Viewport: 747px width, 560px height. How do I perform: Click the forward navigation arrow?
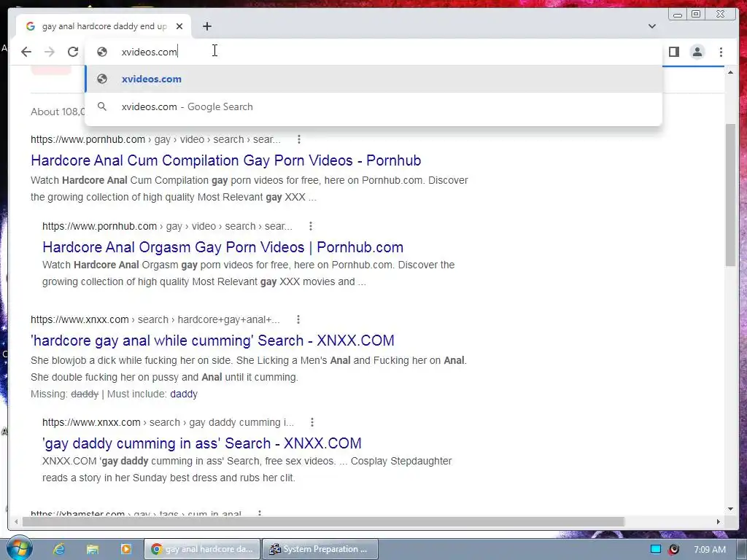[x=50, y=52]
